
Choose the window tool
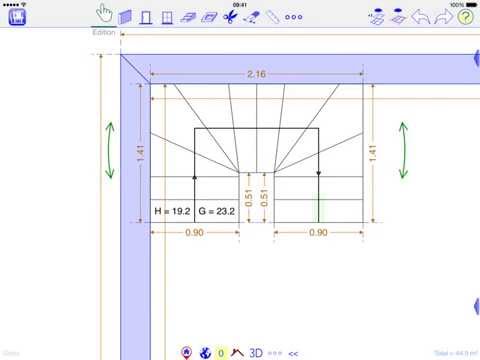click(167, 18)
